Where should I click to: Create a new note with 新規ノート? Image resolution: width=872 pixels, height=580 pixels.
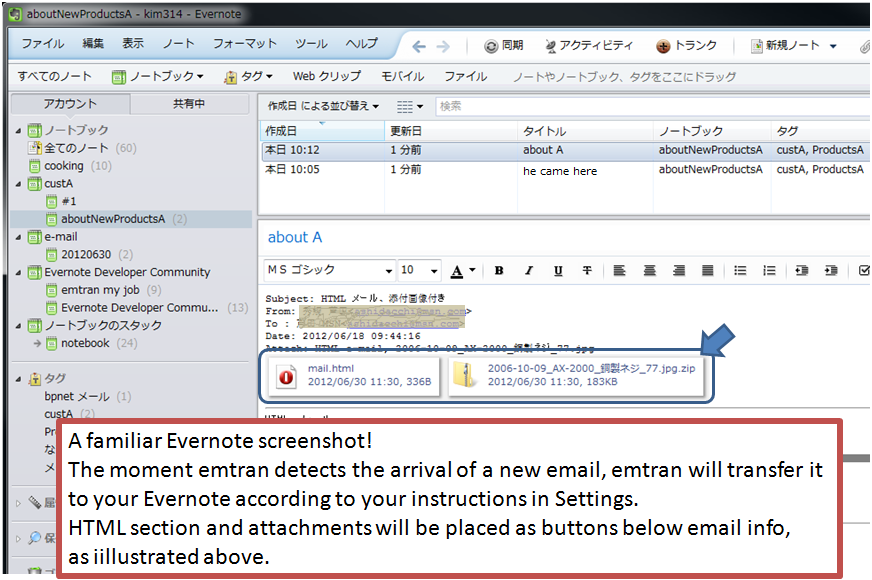(785, 46)
